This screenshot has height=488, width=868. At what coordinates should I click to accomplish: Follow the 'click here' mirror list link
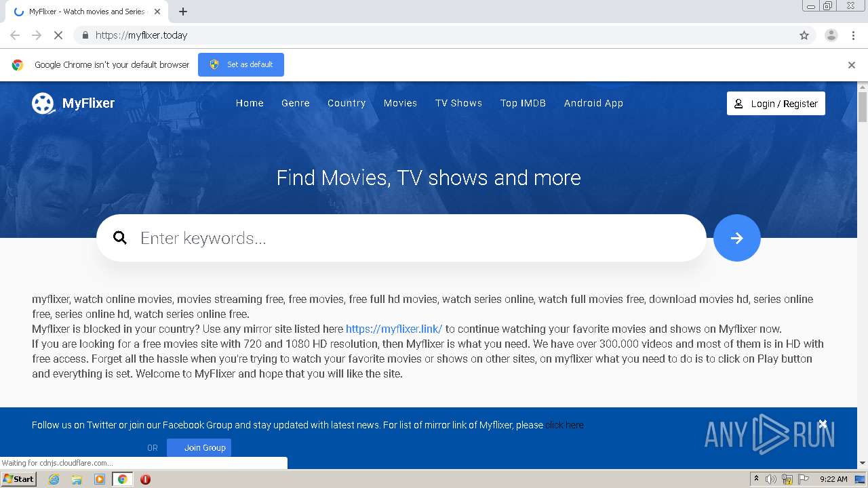pyautogui.click(x=565, y=425)
